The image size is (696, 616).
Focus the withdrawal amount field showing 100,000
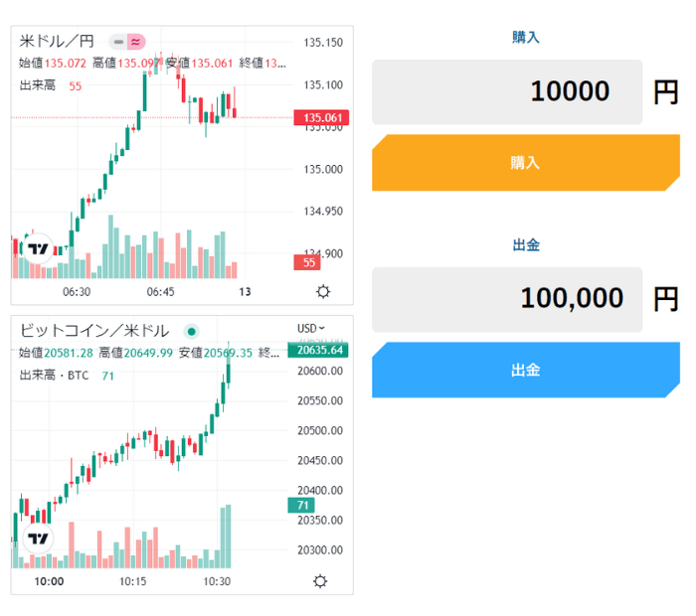(507, 298)
